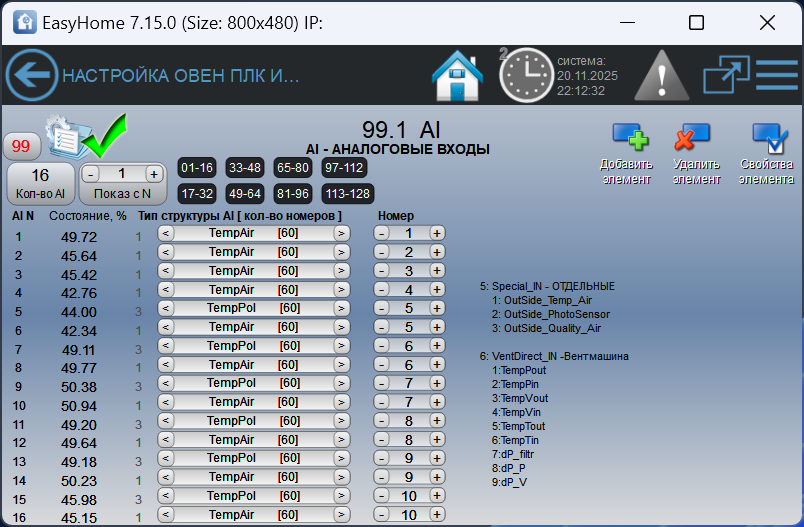Select the 17-32 range tab

tap(197, 193)
